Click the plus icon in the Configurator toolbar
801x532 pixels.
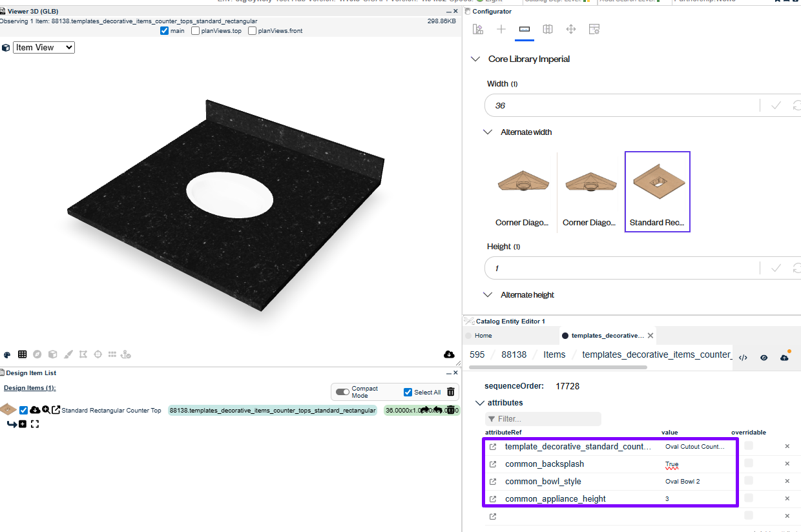[x=501, y=29]
